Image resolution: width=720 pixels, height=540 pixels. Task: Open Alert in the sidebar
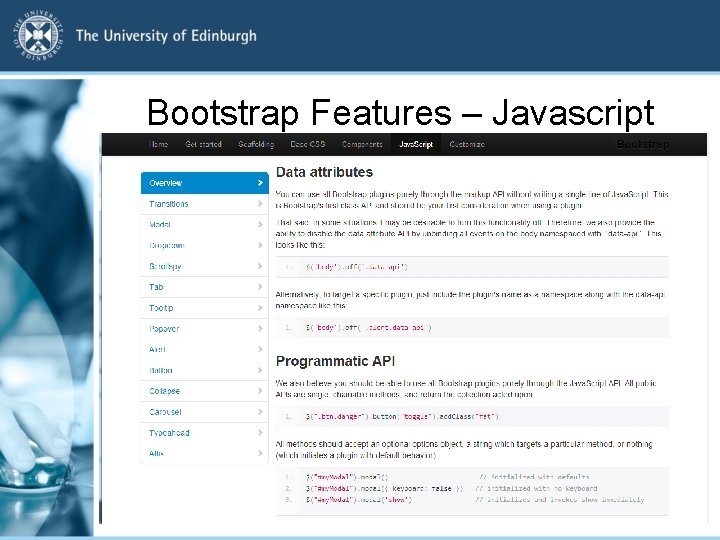204,349
